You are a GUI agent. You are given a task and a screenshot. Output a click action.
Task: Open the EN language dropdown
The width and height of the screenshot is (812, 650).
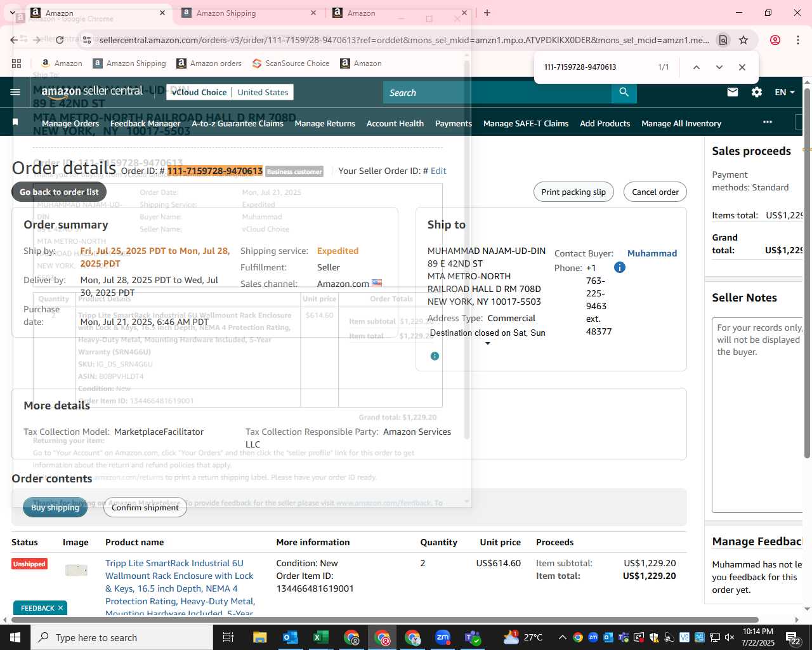785,92
